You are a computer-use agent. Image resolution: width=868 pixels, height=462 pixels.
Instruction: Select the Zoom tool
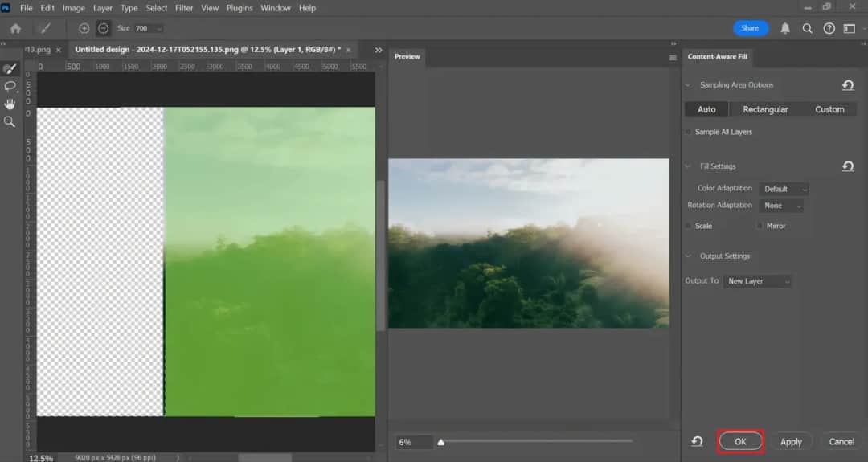click(10, 121)
